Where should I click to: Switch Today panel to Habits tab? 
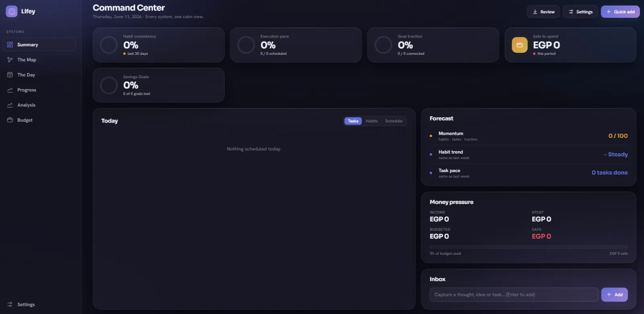click(x=372, y=121)
